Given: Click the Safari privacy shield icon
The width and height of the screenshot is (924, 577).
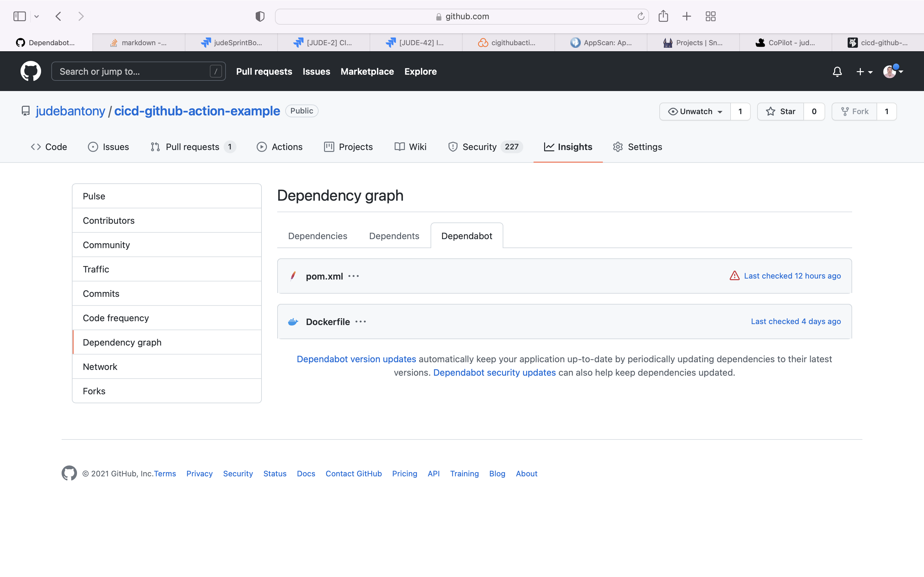Looking at the screenshot, I should [x=260, y=16].
